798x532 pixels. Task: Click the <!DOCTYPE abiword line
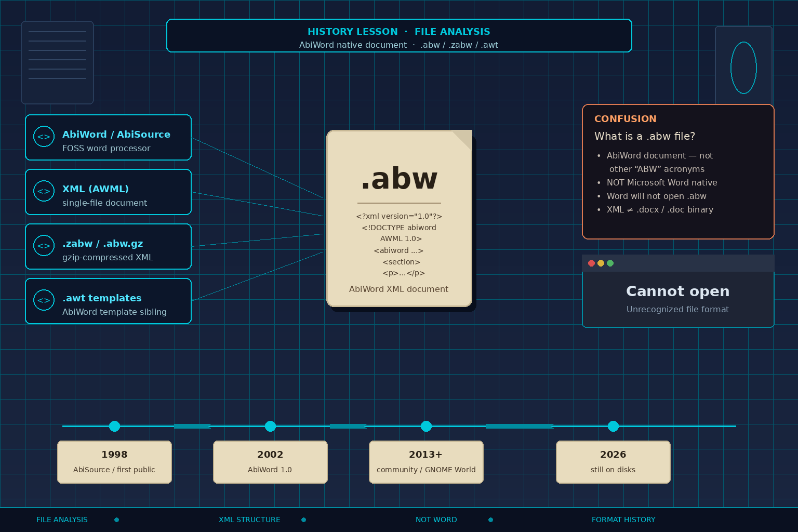[x=399, y=228]
